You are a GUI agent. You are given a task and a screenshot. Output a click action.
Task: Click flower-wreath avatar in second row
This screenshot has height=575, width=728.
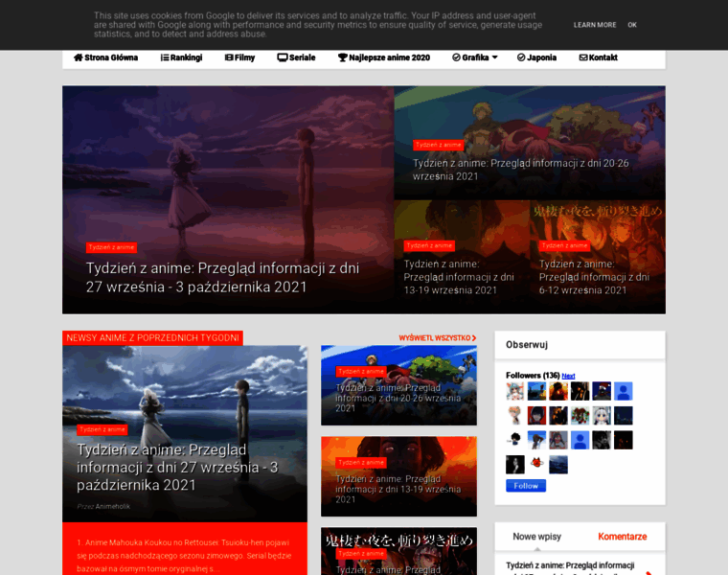(x=580, y=416)
